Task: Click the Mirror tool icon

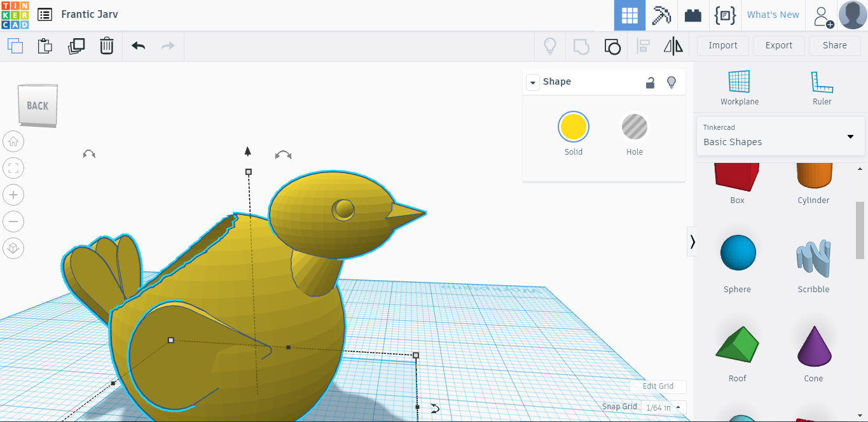Action: 673,46
